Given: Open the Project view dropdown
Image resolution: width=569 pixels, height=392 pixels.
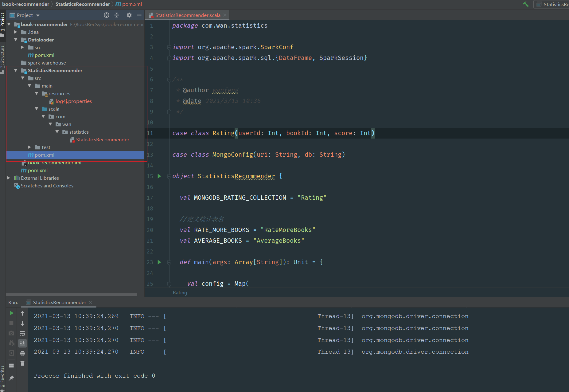Looking at the screenshot, I should [x=25, y=15].
